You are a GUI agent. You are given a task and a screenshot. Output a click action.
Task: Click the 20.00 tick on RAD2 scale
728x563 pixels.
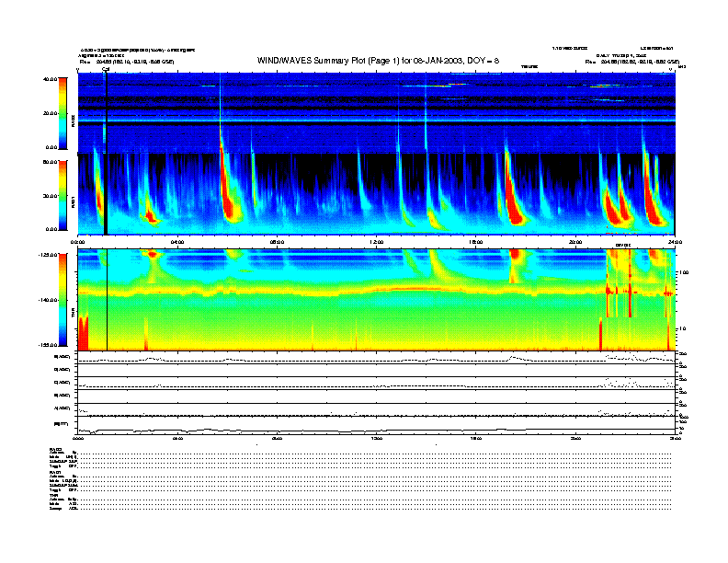click(x=50, y=113)
